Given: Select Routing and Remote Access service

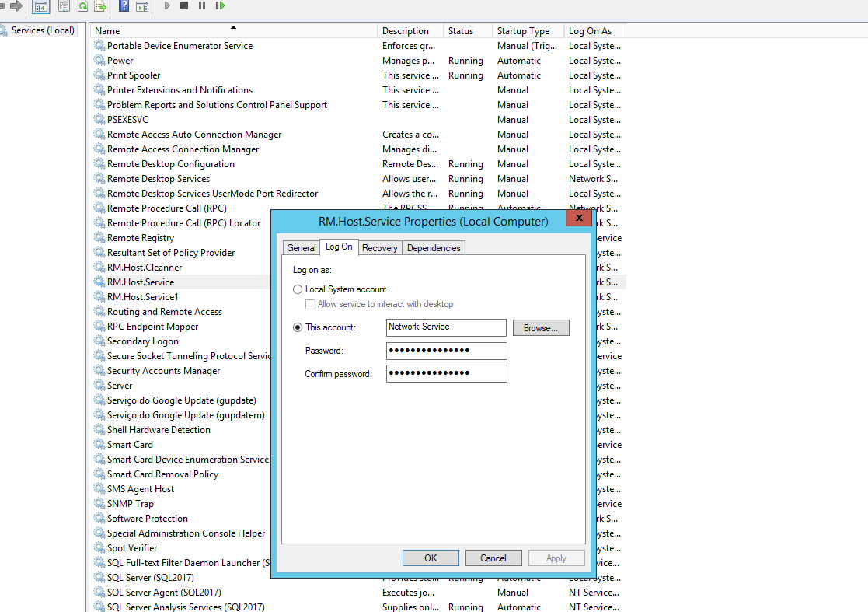Looking at the screenshot, I should (x=165, y=311).
